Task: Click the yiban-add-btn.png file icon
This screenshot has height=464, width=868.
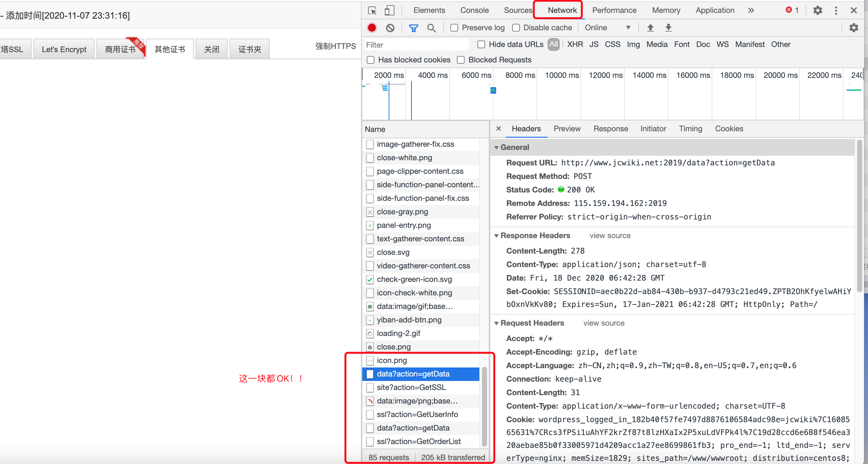Action: point(370,320)
